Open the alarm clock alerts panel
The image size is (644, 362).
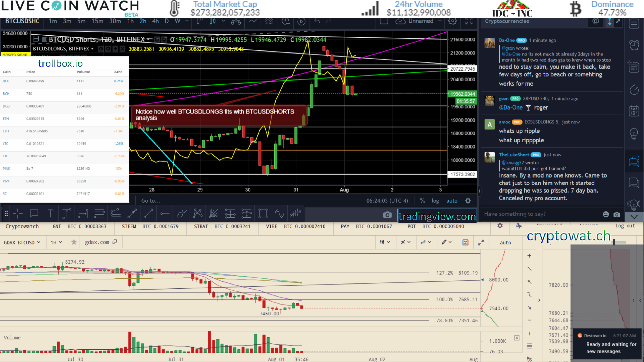click(x=634, y=45)
